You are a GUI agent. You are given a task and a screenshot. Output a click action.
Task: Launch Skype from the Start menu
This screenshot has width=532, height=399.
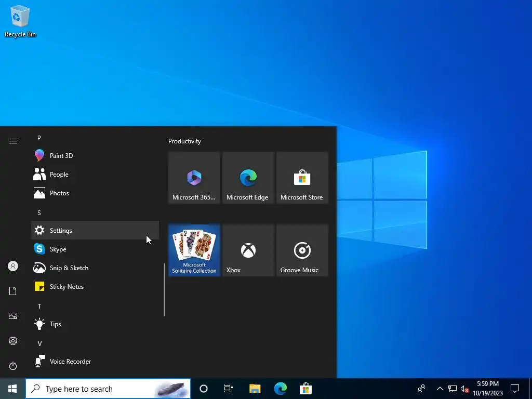95,249
